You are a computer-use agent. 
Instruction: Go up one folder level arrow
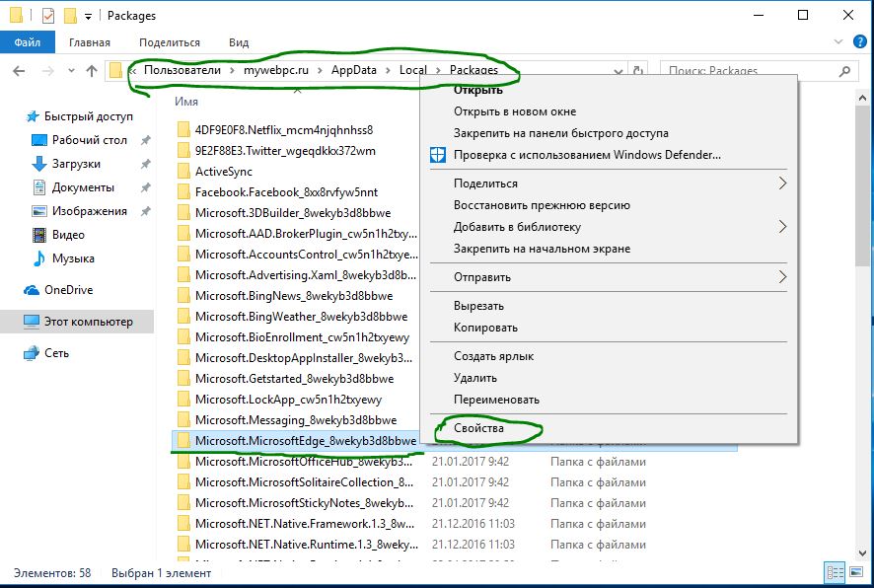pos(92,71)
